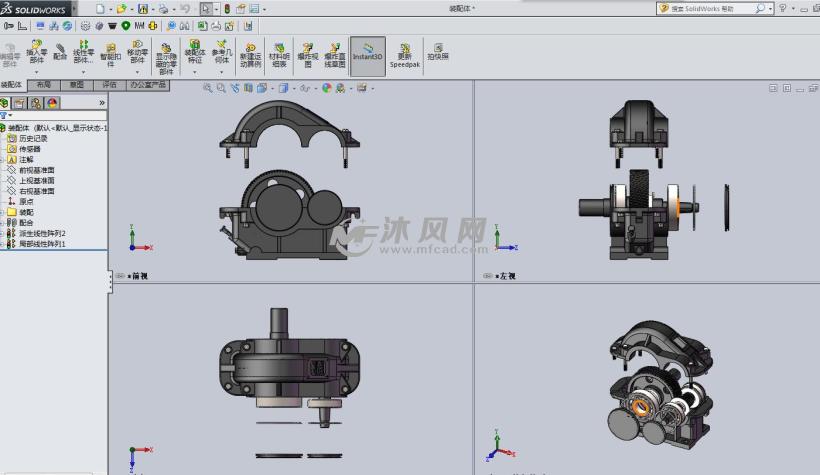Switch to the 评估 (Evaluate) tab
Screen dimensions: 820x475
[109, 86]
